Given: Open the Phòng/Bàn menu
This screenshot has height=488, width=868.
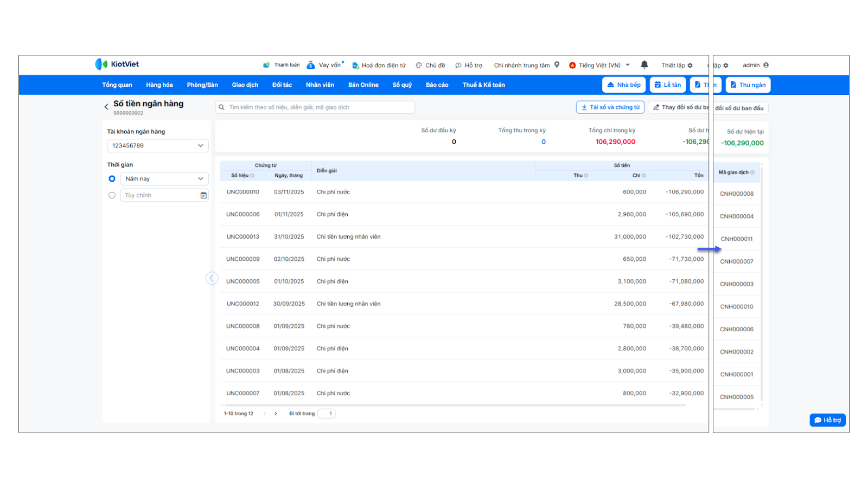Looking at the screenshot, I should [202, 85].
